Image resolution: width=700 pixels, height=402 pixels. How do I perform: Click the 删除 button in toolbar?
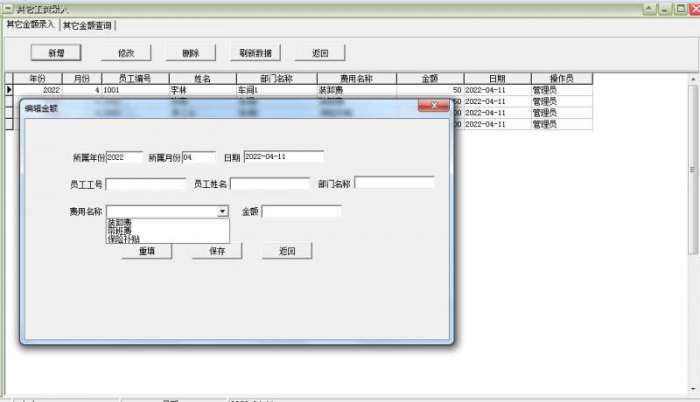(191, 53)
